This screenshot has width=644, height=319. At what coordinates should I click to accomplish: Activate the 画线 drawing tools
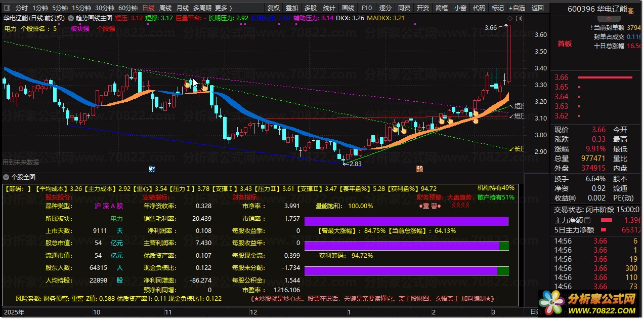coord(348,8)
